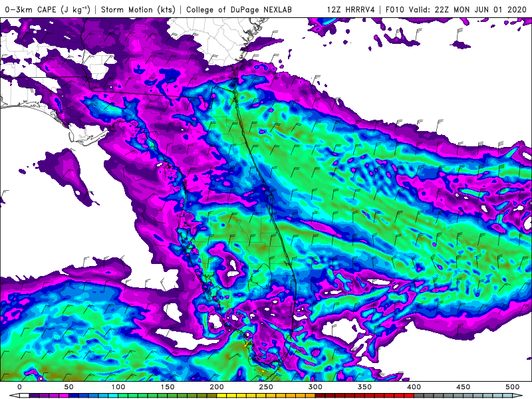Click the "College of DuPage NEXLAB" header text
Viewport: 532px width, 399px height.
(239, 9)
